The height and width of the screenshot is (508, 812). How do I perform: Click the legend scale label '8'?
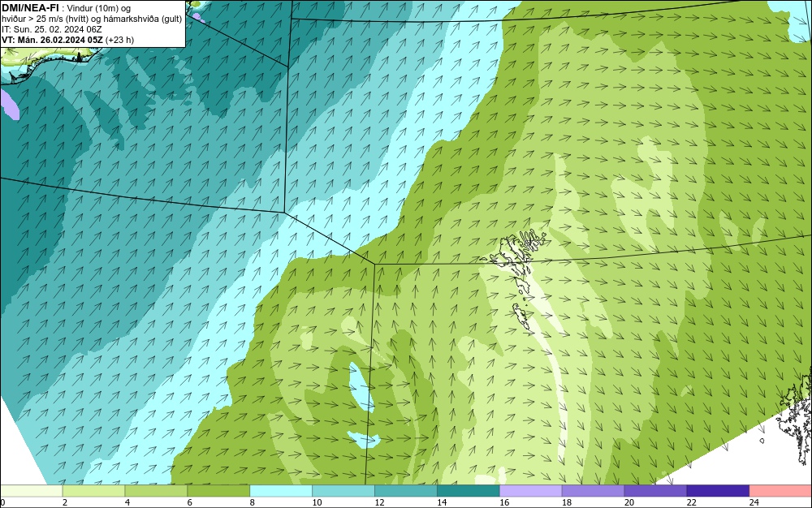point(252,502)
